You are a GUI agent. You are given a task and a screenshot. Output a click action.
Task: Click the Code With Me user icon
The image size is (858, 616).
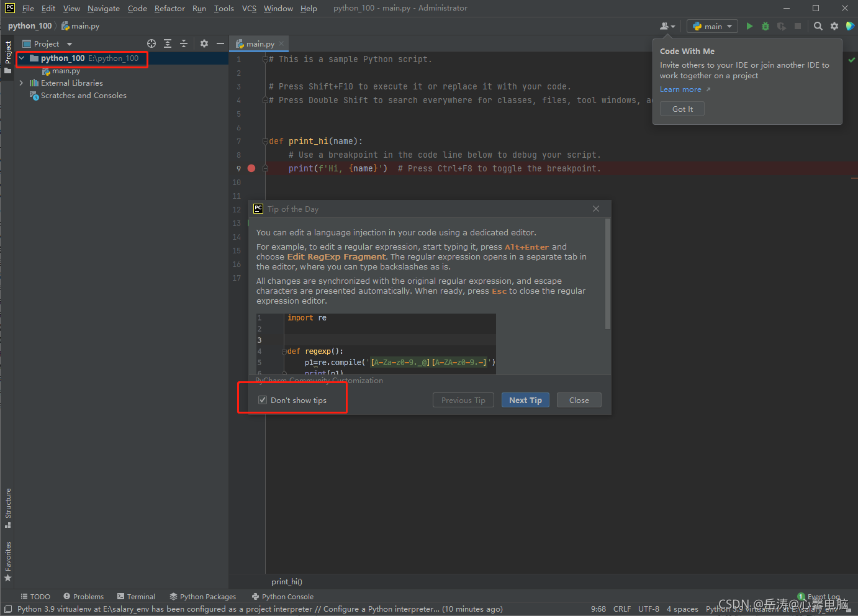[x=667, y=26]
